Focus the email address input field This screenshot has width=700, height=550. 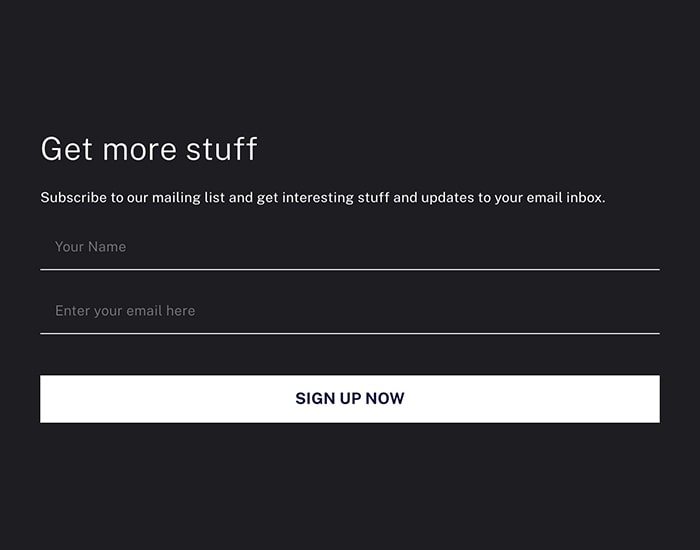tap(350, 311)
